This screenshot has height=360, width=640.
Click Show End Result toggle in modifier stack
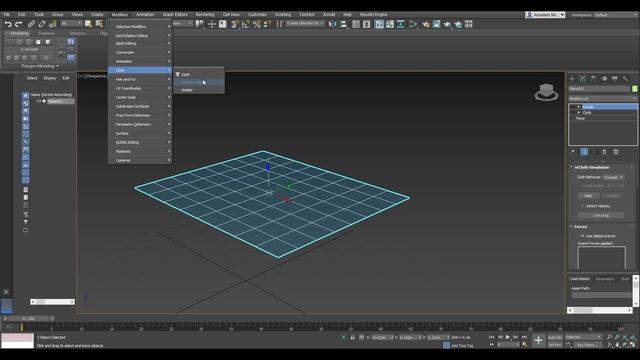pos(584,152)
